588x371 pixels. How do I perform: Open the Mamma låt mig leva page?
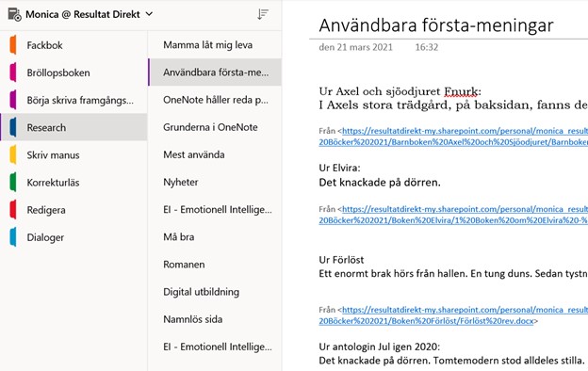[x=215, y=45]
